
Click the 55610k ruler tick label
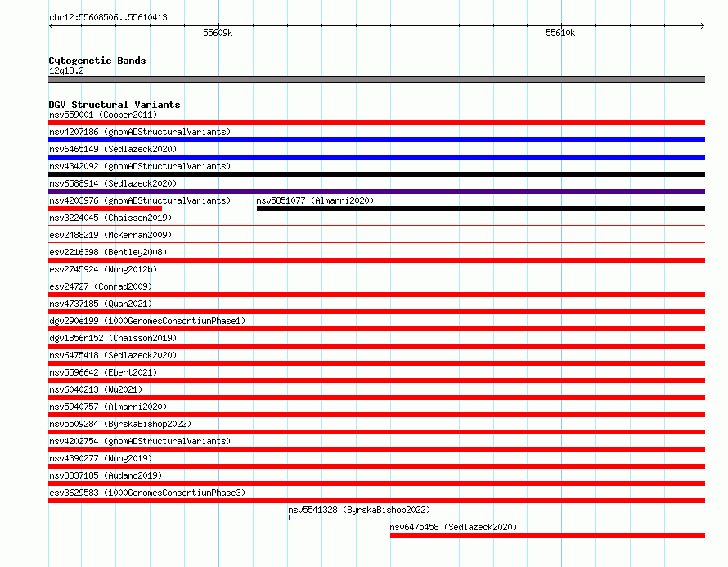click(x=560, y=33)
